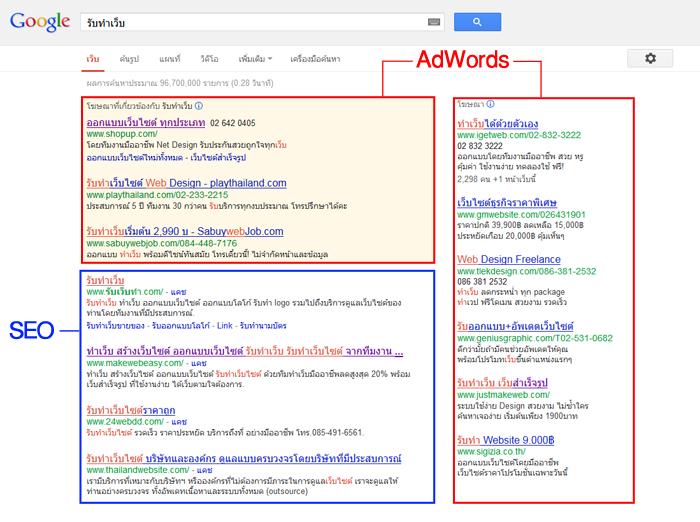Open side ad Web Design Freelance
The height and width of the screenshot is (522, 700).
(x=508, y=259)
